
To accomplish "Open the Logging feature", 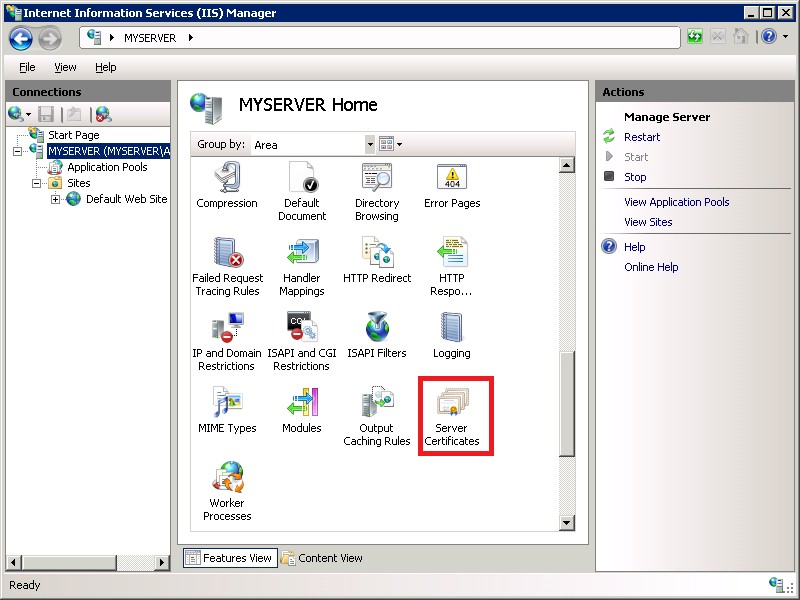I will [x=452, y=335].
